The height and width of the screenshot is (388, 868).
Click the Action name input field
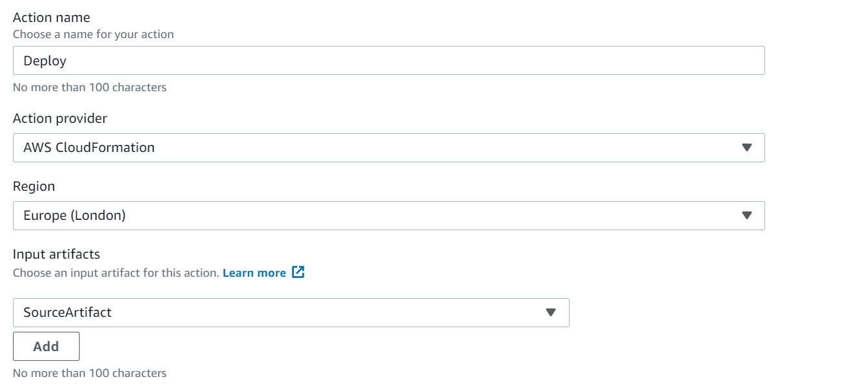pos(388,61)
